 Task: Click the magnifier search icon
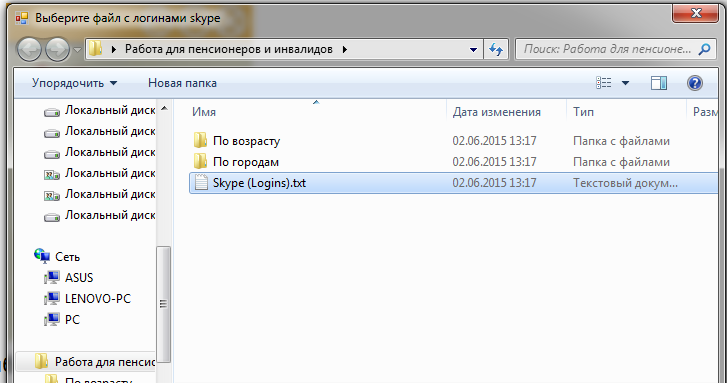(704, 49)
